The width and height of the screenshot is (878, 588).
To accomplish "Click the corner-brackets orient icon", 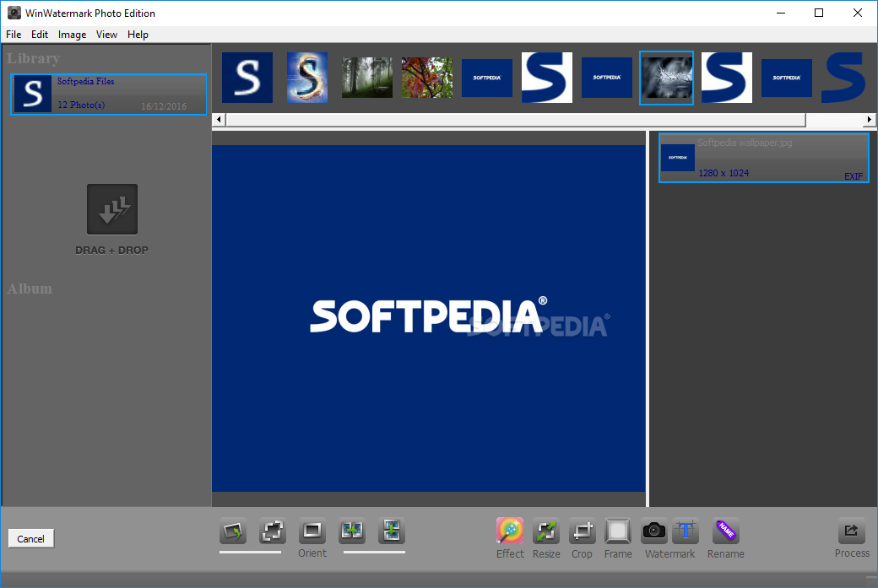I will coord(273,531).
